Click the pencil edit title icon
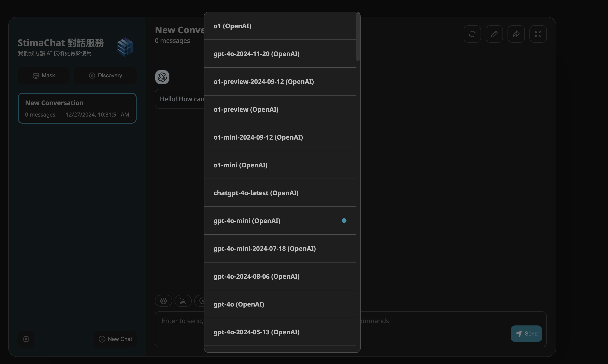The height and width of the screenshot is (364, 608). 494,34
